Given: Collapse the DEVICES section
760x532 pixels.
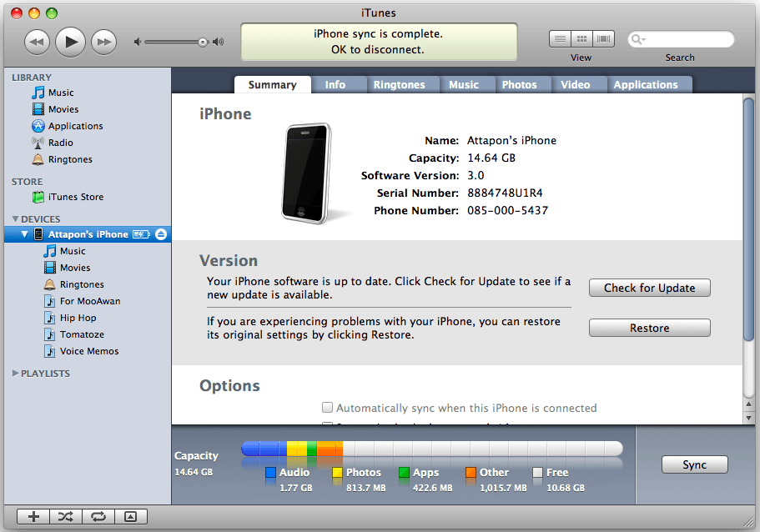Looking at the screenshot, I should pos(16,219).
